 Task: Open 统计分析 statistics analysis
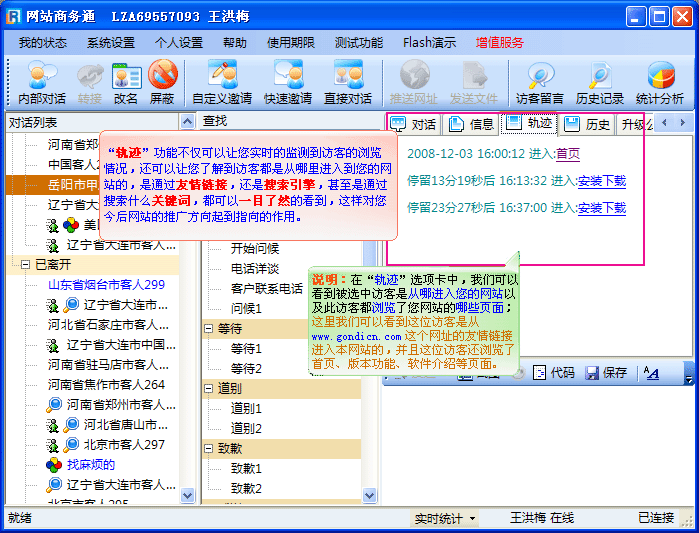[x=660, y=82]
